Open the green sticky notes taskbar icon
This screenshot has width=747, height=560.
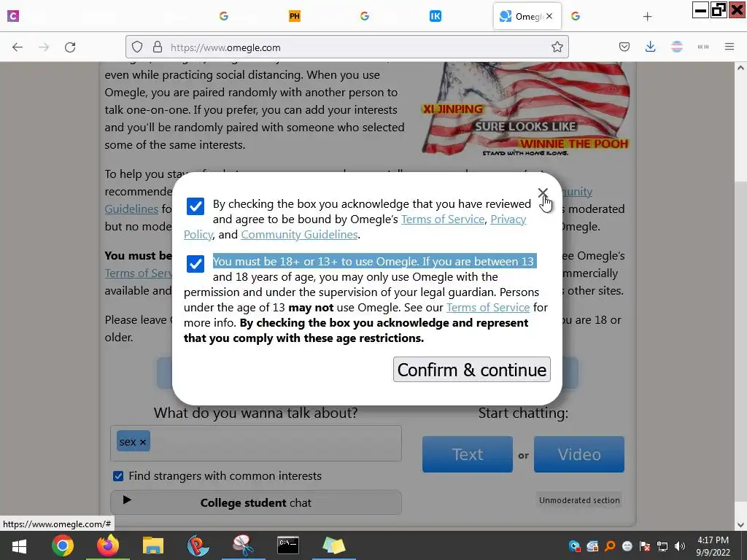(x=334, y=545)
